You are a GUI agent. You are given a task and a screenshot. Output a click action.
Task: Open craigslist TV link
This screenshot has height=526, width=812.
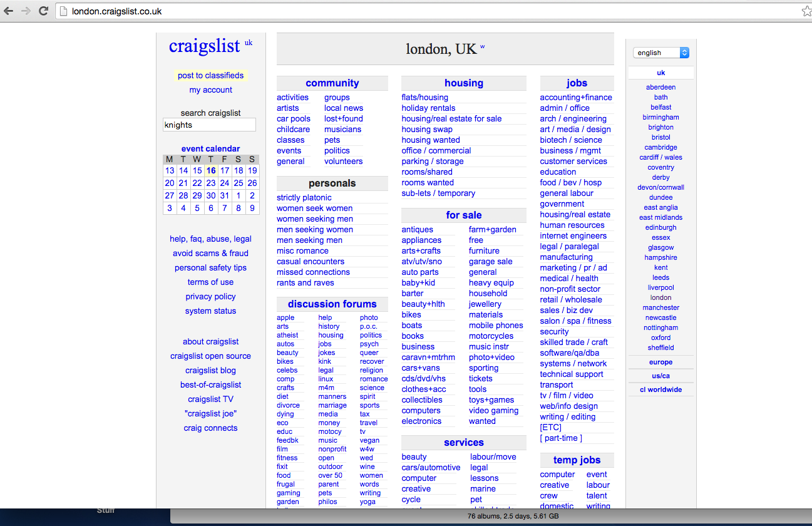[210, 399]
